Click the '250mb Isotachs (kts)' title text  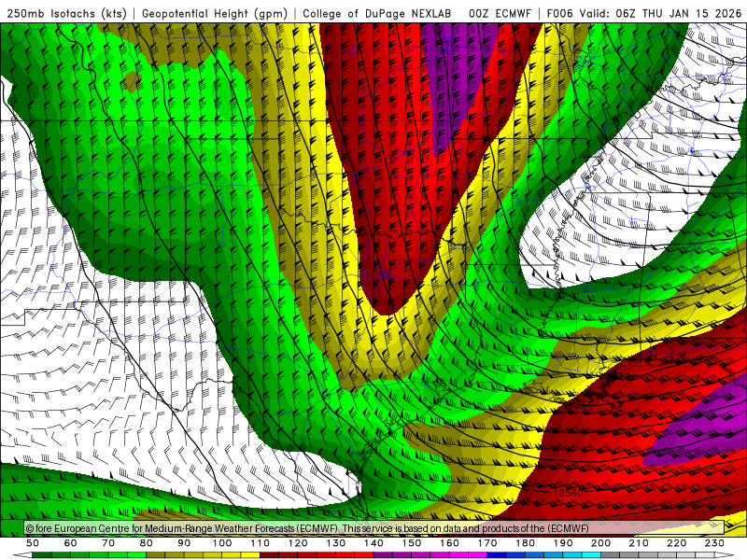[66, 14]
